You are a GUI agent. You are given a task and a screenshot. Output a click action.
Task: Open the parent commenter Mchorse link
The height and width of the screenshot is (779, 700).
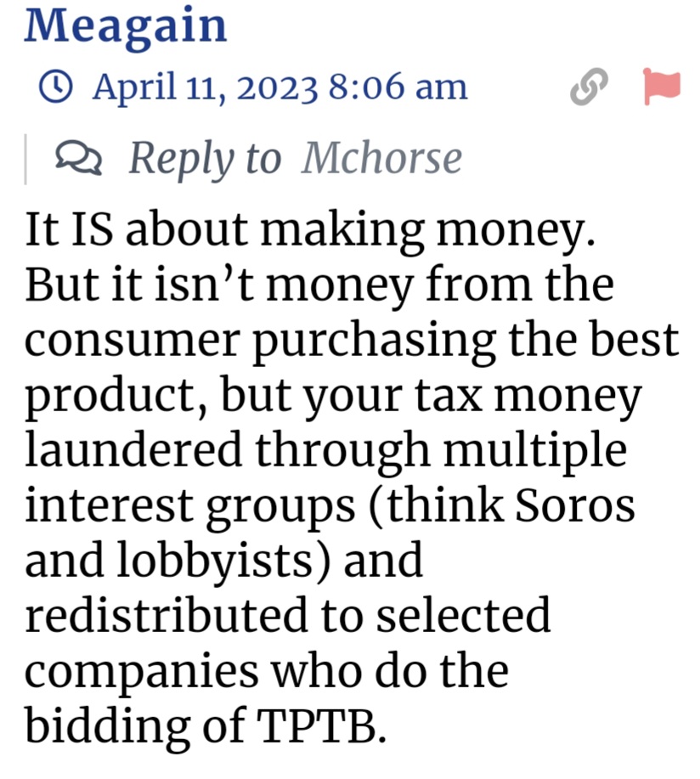(x=381, y=158)
